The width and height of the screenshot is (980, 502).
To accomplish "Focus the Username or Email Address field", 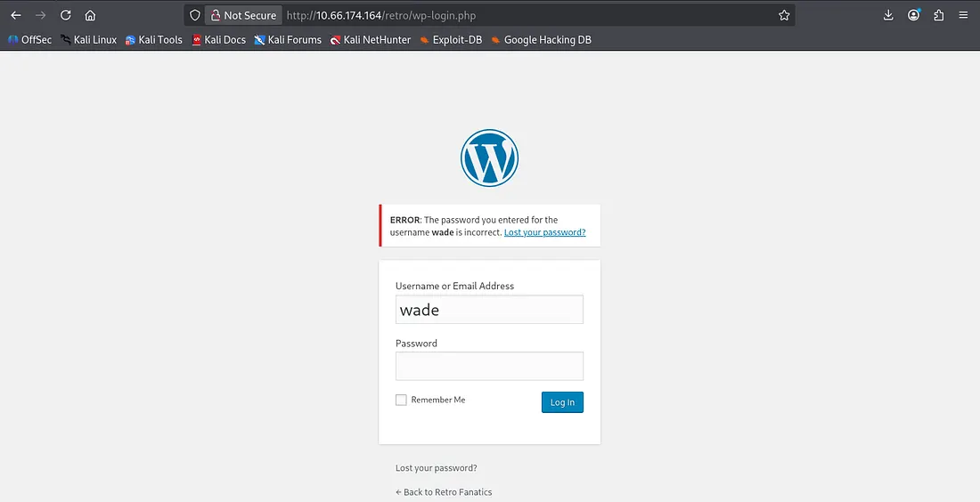I will click(489, 310).
